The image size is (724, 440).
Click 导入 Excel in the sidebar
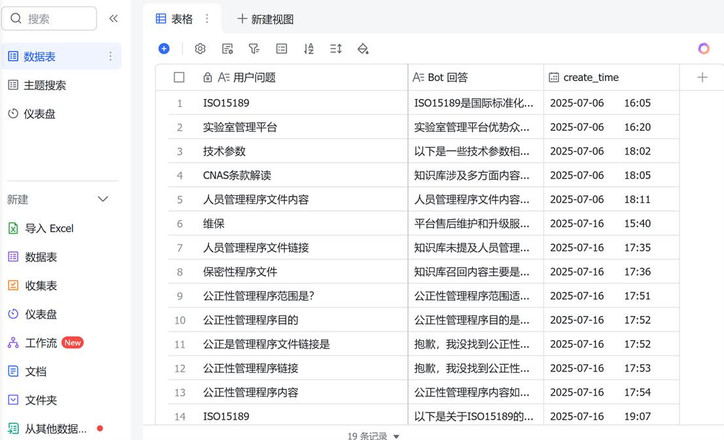click(x=49, y=228)
